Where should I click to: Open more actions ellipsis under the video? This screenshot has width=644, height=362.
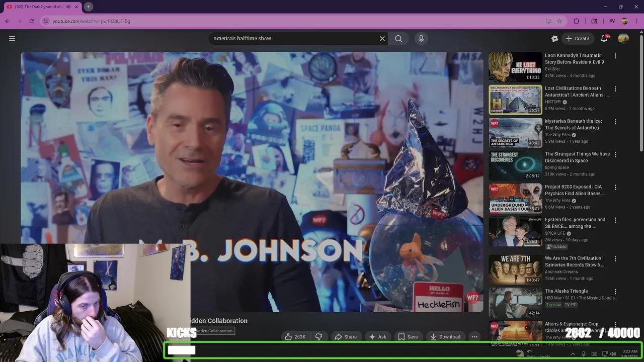[x=474, y=337]
